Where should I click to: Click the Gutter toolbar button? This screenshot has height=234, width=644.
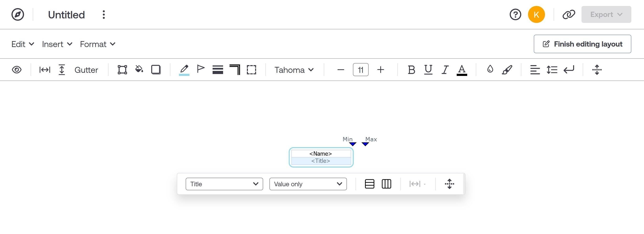click(86, 70)
